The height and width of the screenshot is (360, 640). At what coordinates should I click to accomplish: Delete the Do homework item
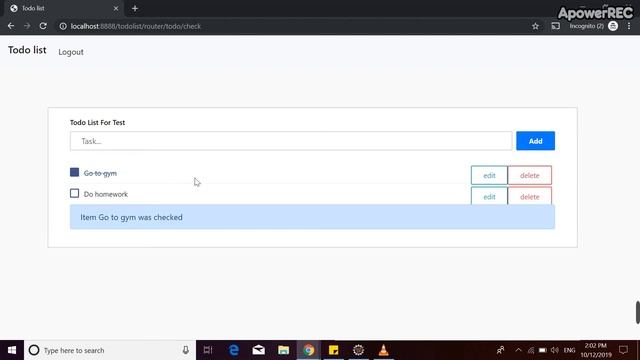coord(530,196)
